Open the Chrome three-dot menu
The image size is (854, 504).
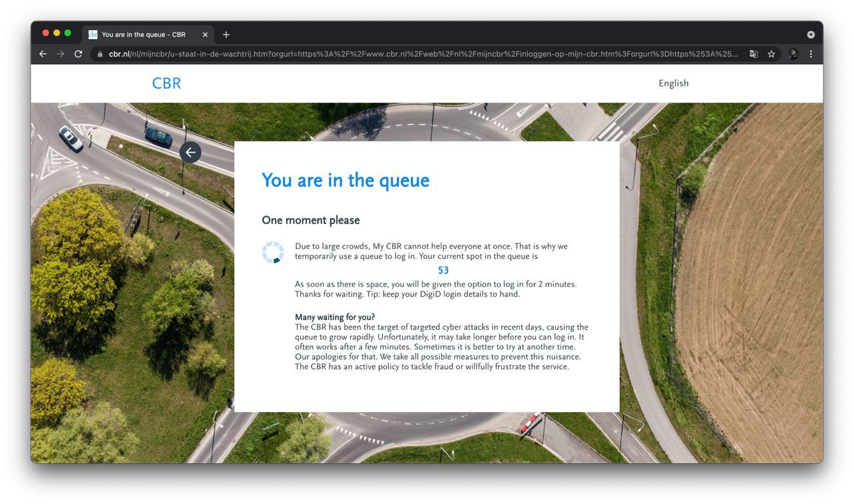click(811, 54)
